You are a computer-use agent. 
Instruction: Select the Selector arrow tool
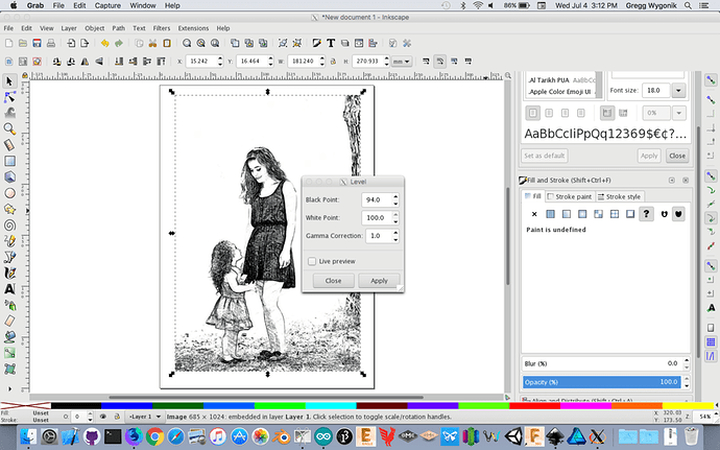(x=9, y=81)
